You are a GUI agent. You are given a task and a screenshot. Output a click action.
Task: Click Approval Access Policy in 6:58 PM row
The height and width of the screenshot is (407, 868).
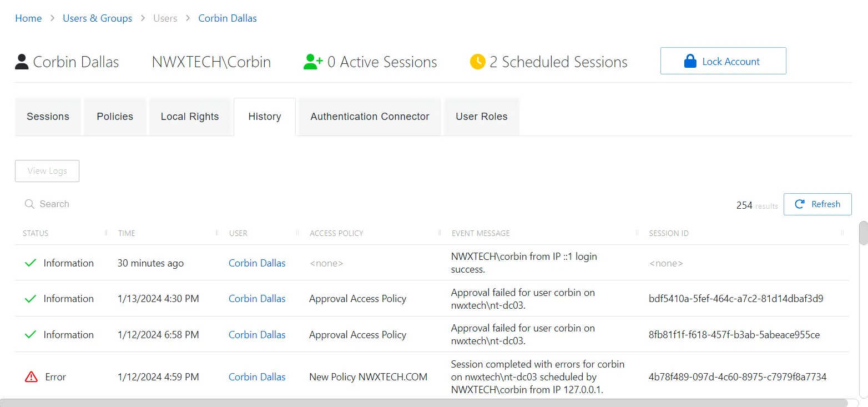[357, 335]
